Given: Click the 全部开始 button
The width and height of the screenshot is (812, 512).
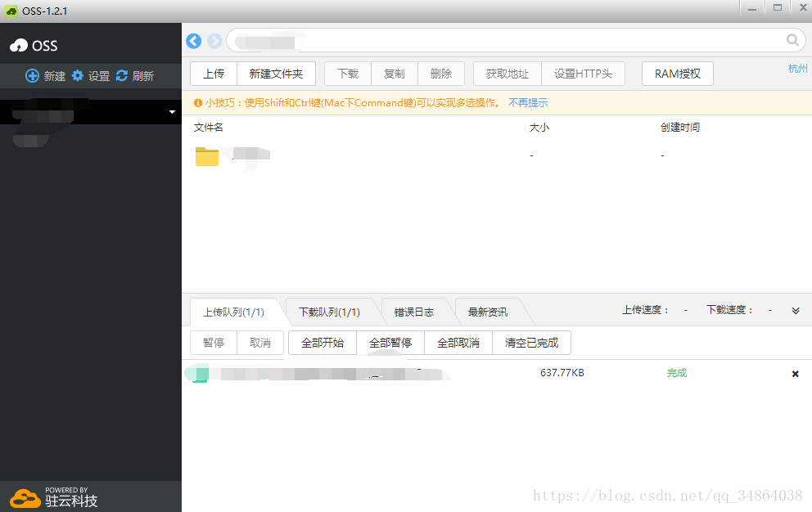Looking at the screenshot, I should tap(323, 343).
